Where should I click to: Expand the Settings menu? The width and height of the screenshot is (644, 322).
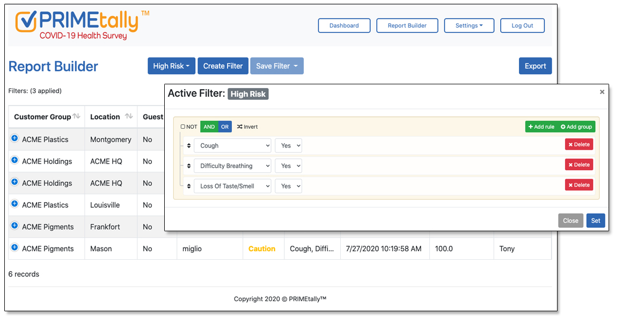(469, 26)
